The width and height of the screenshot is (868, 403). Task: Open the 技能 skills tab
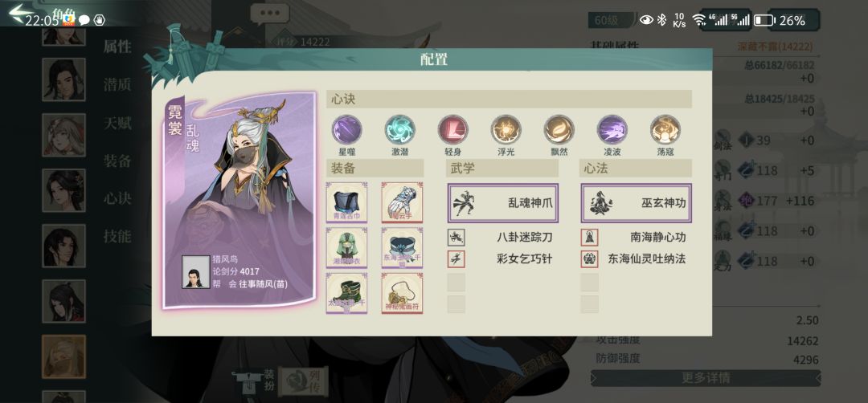(117, 237)
